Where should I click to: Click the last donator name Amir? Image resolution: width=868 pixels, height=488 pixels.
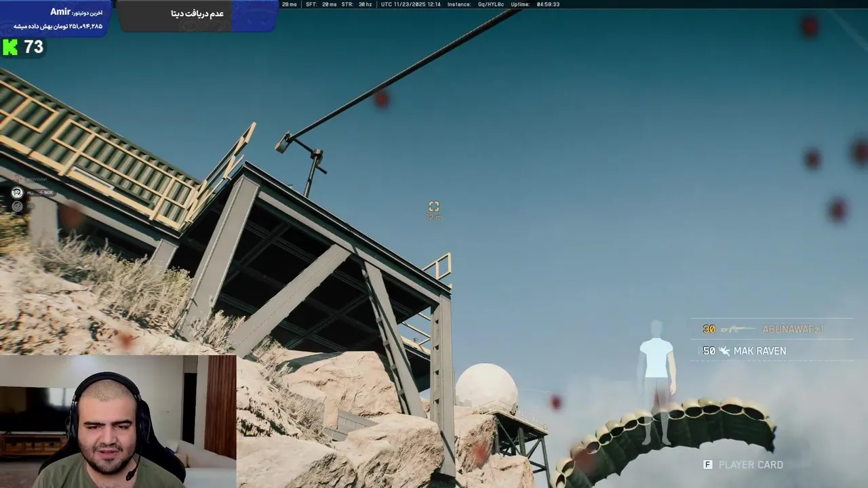pyautogui.click(x=60, y=12)
